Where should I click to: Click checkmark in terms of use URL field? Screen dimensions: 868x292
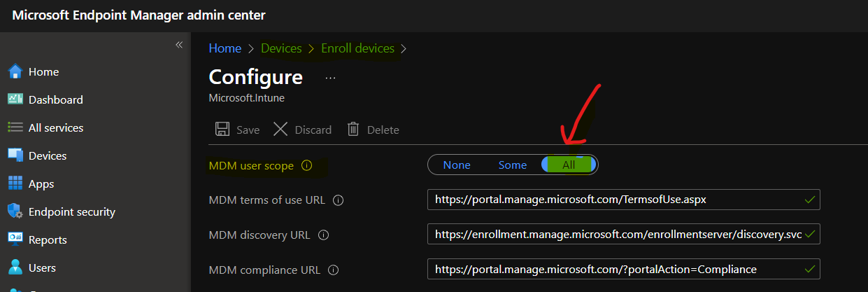coord(810,200)
